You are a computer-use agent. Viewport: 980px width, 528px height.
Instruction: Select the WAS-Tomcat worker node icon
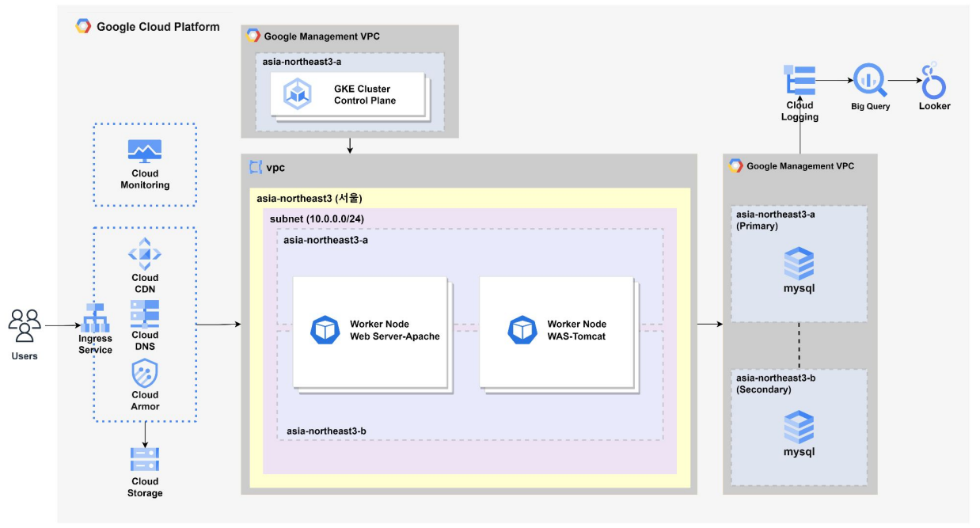coord(522,330)
